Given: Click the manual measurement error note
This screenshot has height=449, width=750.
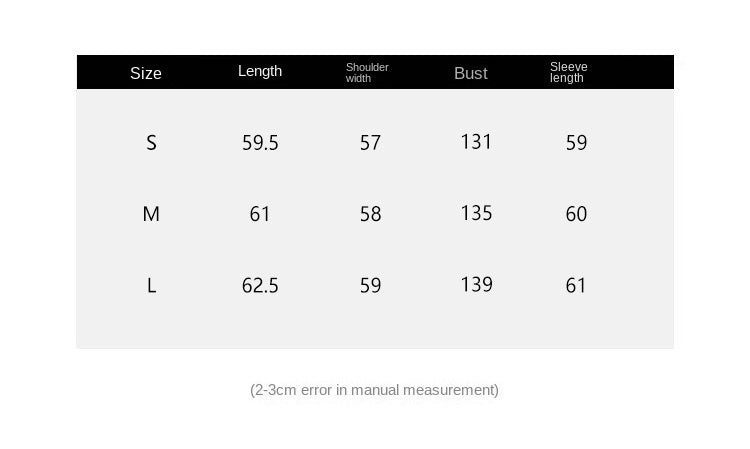Looking at the screenshot, I should (x=374, y=390).
